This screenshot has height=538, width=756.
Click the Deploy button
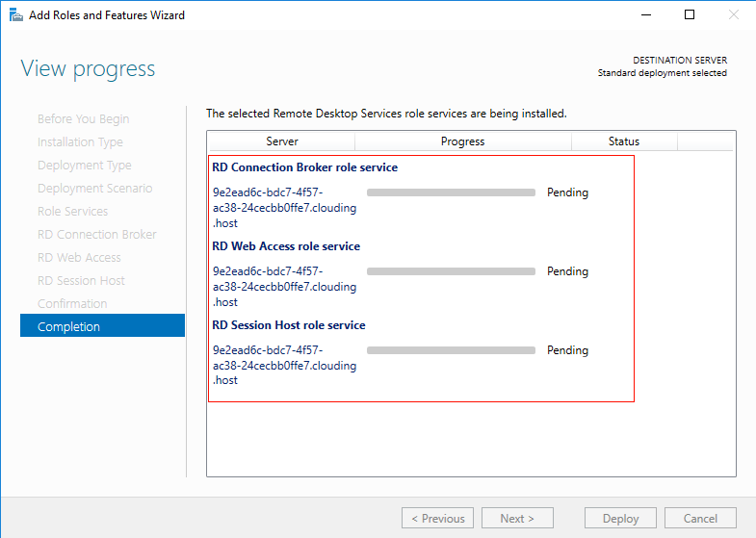click(x=620, y=518)
